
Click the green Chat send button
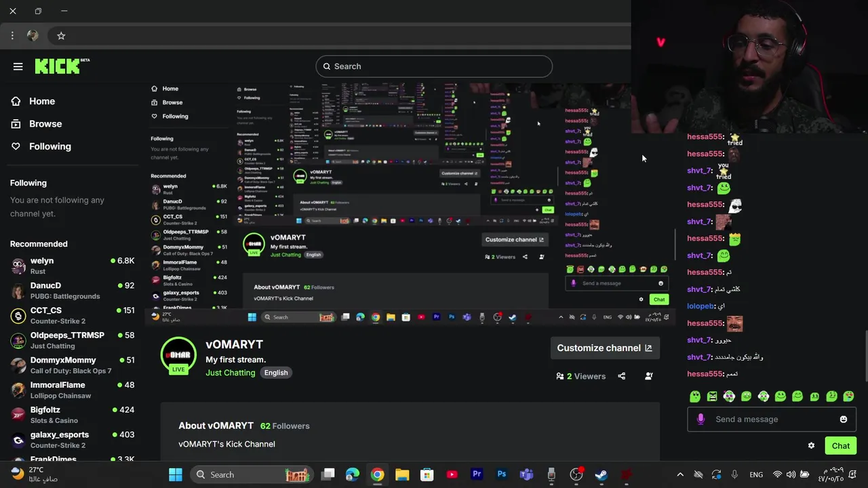[x=841, y=446]
